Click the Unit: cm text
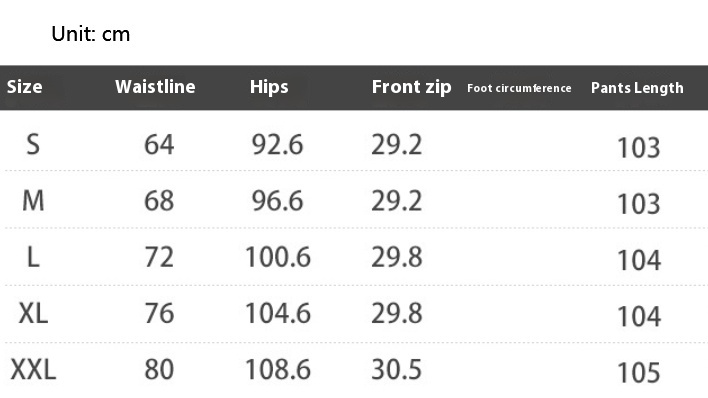Viewport: 708px width, 398px height. 91,34
